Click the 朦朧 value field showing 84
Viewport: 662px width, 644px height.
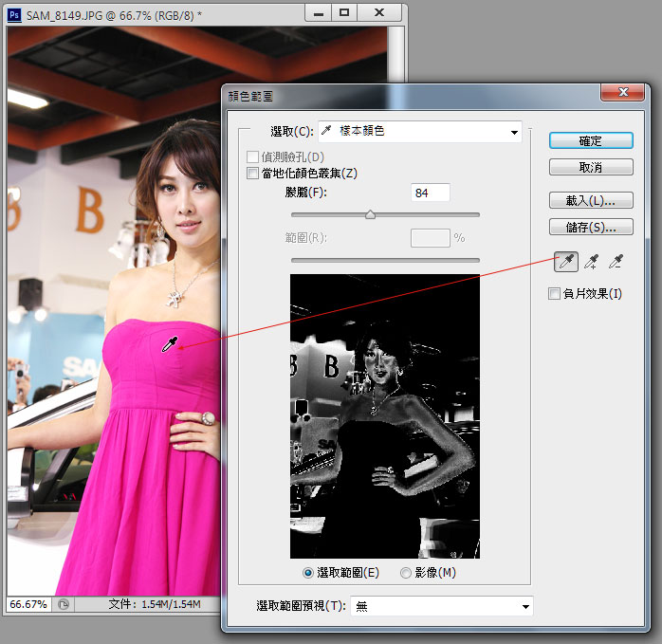(x=430, y=193)
